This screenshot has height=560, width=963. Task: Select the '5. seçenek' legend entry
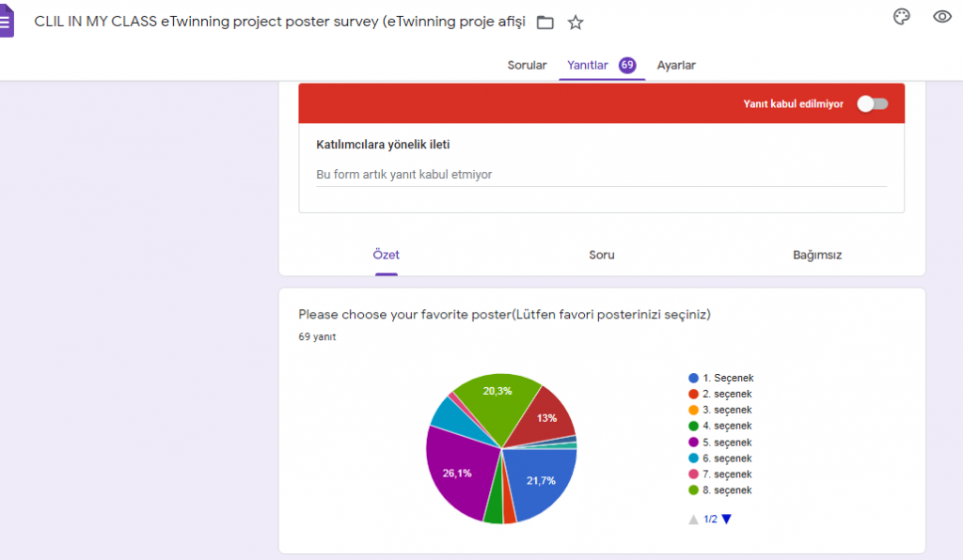[724, 442]
